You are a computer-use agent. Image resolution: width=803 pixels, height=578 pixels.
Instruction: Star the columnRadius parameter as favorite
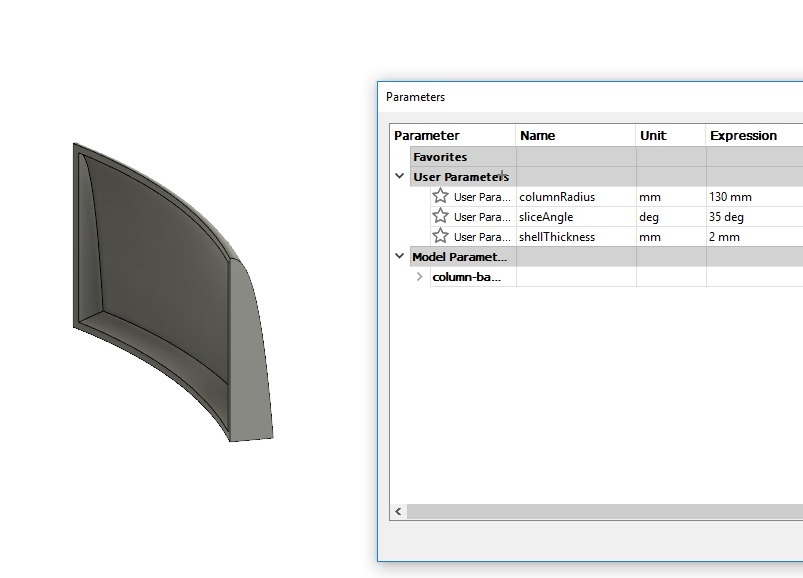439,197
